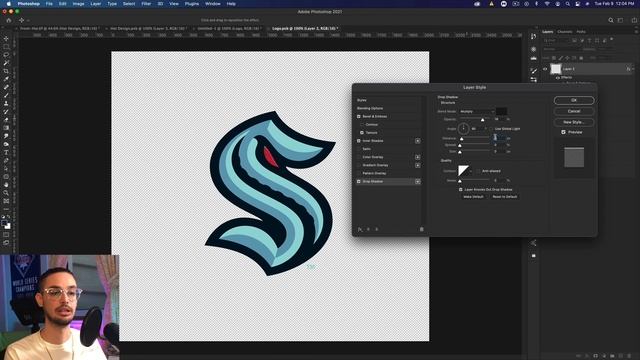The width and height of the screenshot is (640, 360).
Task: Select the Eraser tool
Action: tap(6, 120)
